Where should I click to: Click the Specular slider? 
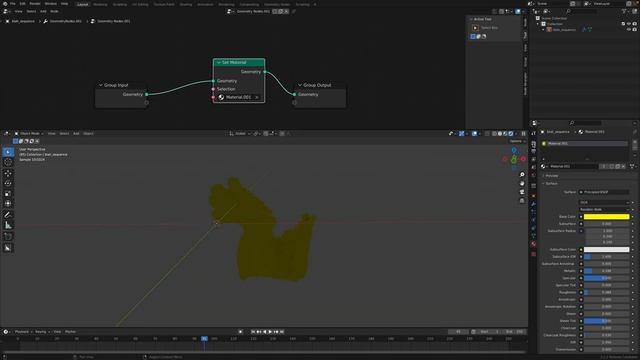(x=606, y=278)
